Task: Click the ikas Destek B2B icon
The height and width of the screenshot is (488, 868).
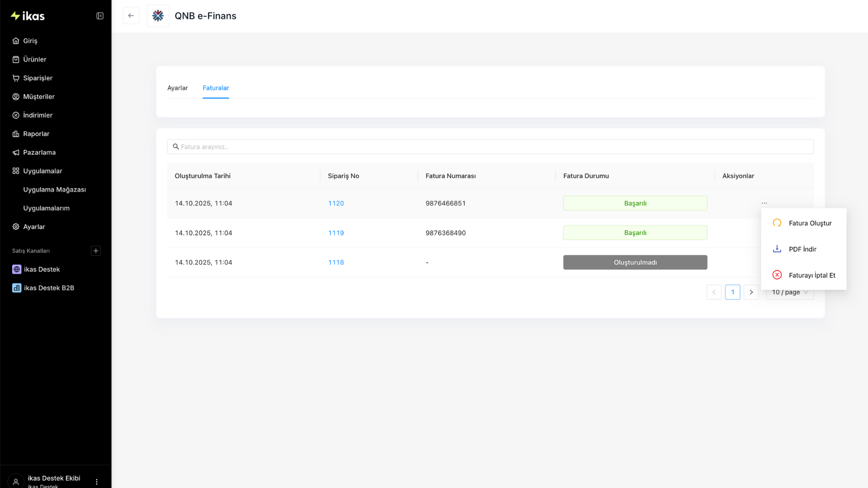Action: [17, 288]
